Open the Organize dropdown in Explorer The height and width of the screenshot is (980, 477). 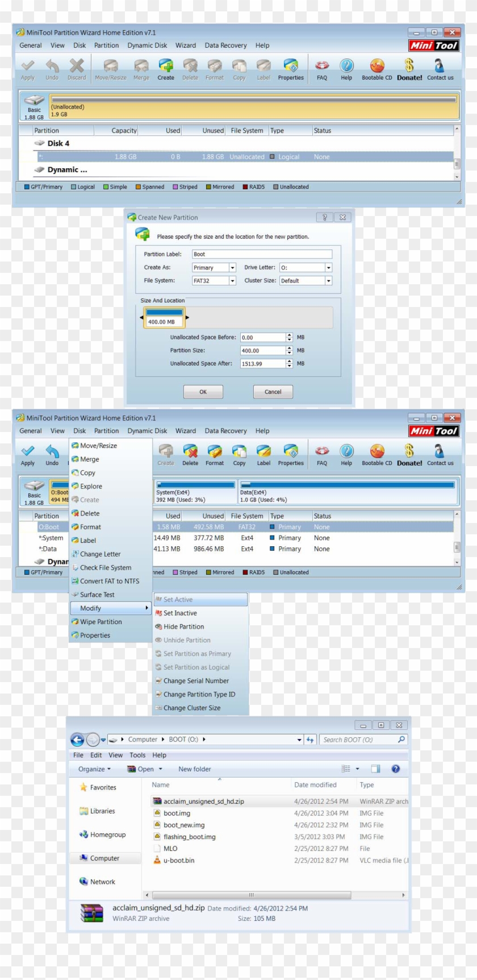94,769
